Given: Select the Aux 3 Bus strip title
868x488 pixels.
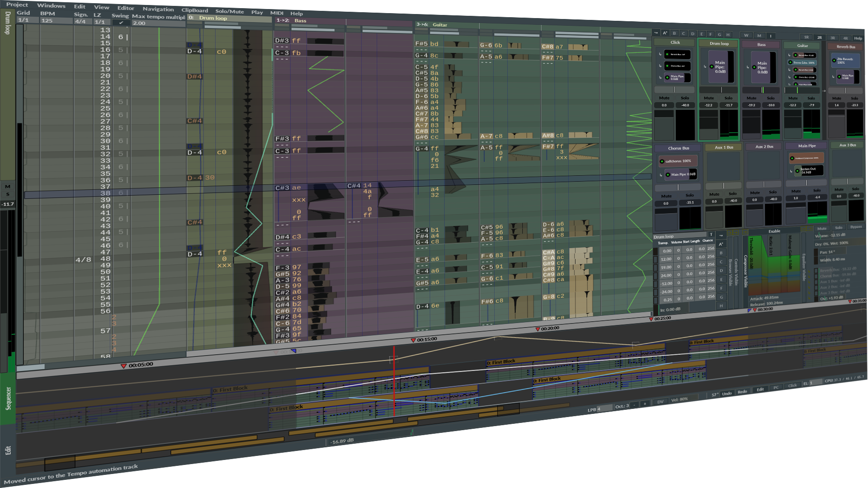Looking at the screenshot, I should 848,145.
